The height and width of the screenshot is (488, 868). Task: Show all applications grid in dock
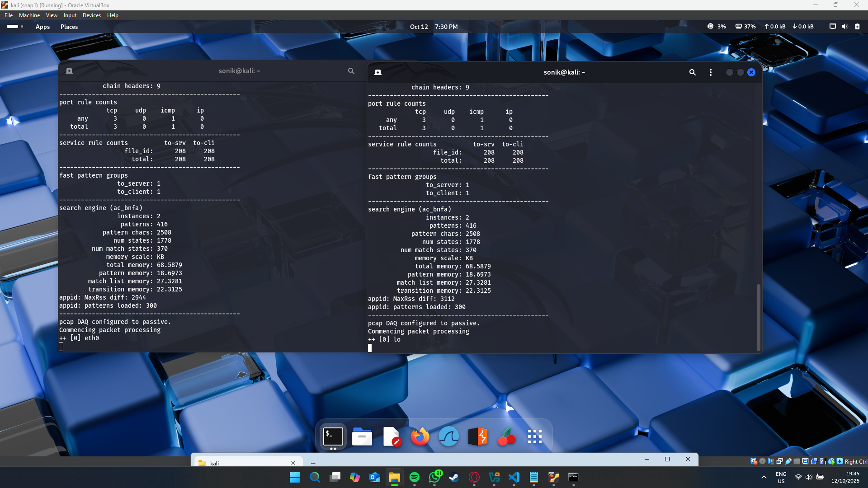[535, 436]
